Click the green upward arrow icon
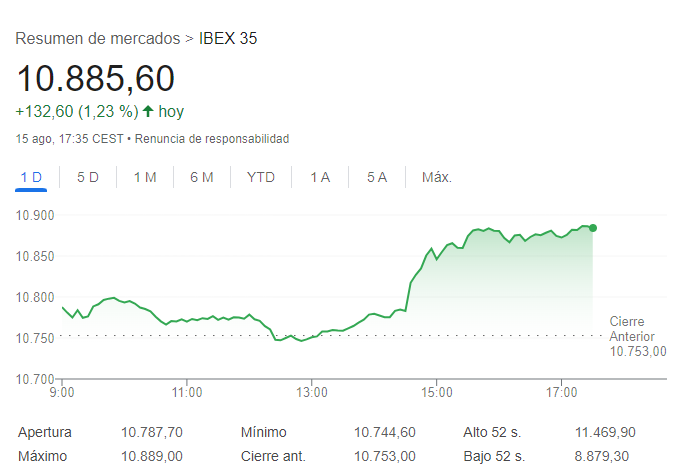 [x=148, y=111]
